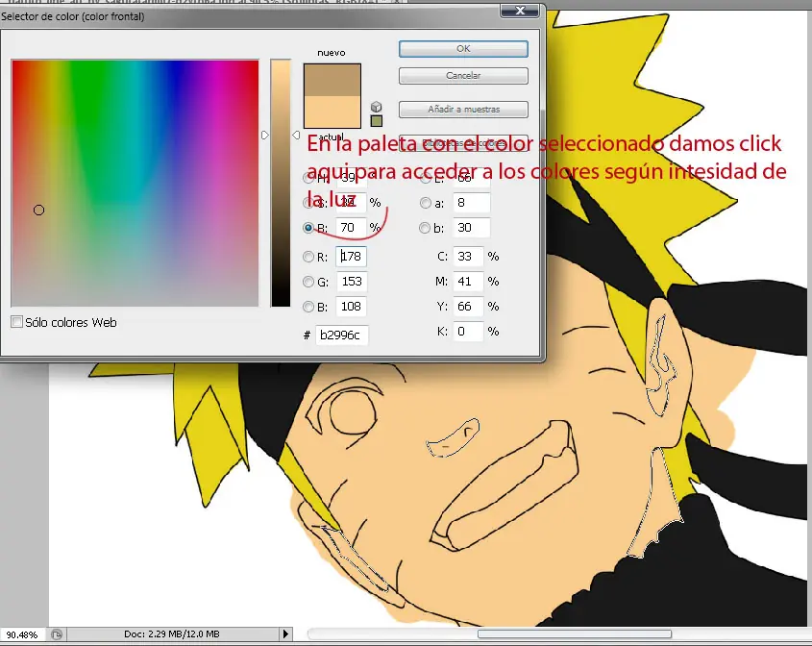
Task: Click the zoom percentage 90.48% in status bar
Action: coord(22,634)
